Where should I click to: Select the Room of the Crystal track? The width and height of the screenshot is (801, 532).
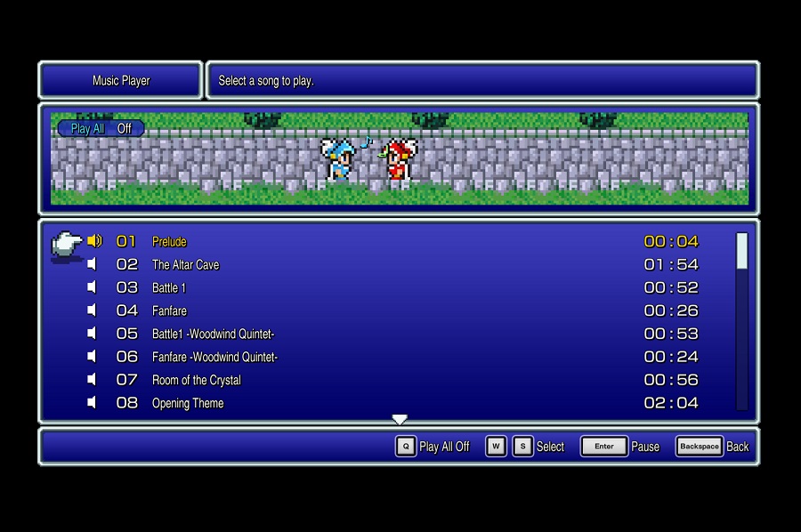[196, 380]
